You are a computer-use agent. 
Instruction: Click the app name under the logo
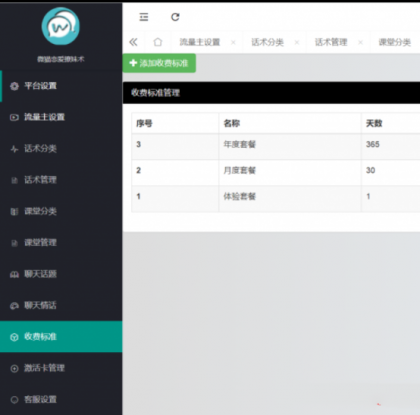click(x=61, y=59)
